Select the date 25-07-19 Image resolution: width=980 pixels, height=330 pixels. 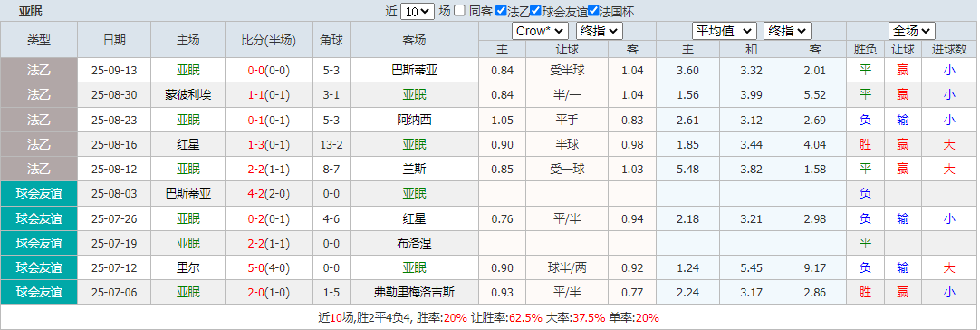pyautogui.click(x=114, y=243)
